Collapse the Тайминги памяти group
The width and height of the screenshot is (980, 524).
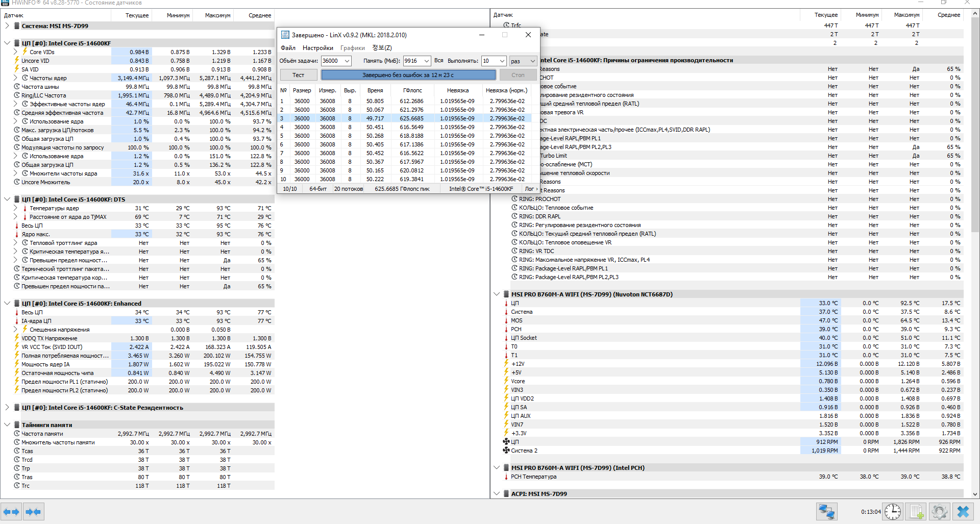(7, 425)
